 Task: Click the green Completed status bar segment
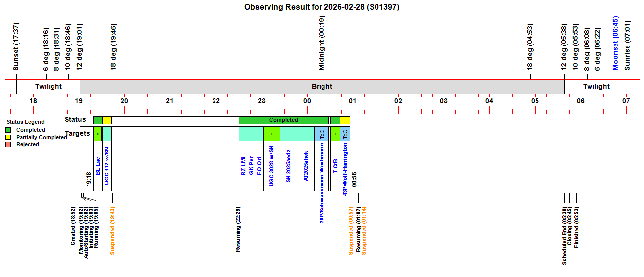point(283,120)
